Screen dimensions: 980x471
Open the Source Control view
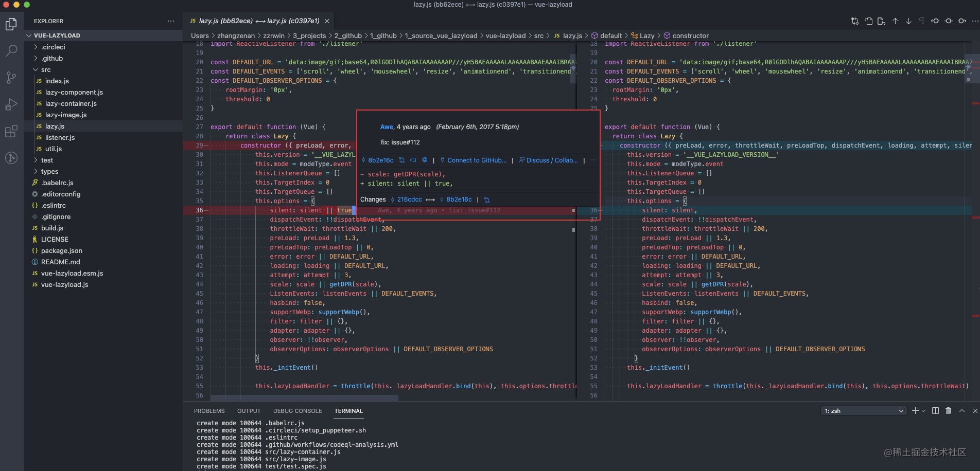(x=11, y=77)
